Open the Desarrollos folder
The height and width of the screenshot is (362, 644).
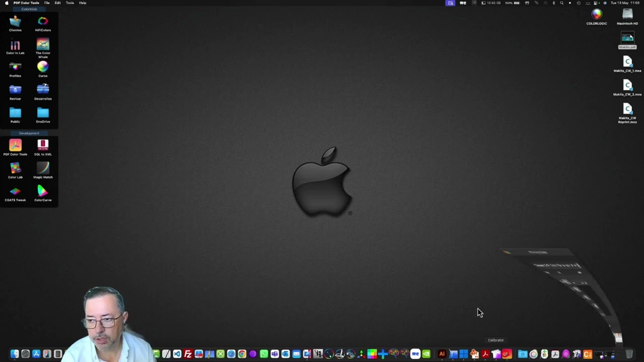(x=43, y=92)
